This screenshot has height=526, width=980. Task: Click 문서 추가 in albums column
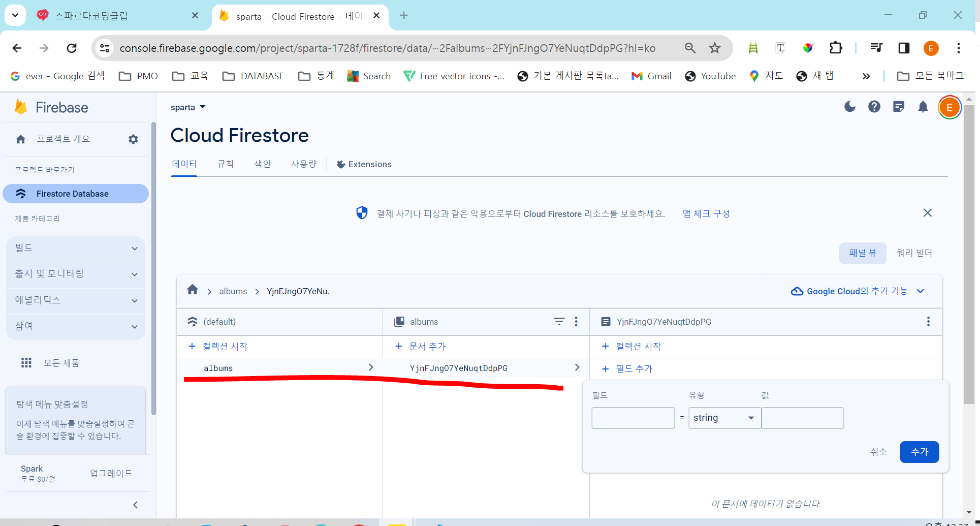pos(420,347)
